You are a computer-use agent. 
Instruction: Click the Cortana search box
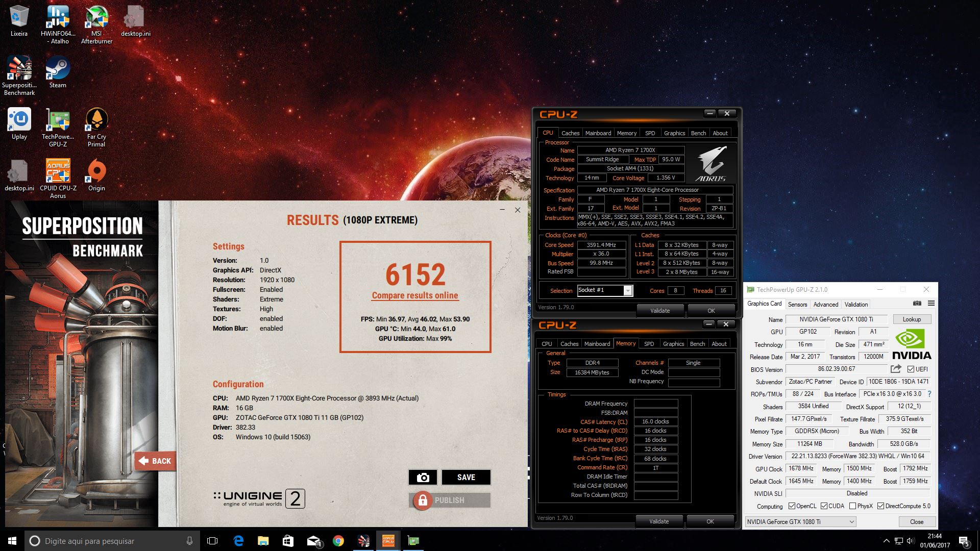click(x=112, y=541)
